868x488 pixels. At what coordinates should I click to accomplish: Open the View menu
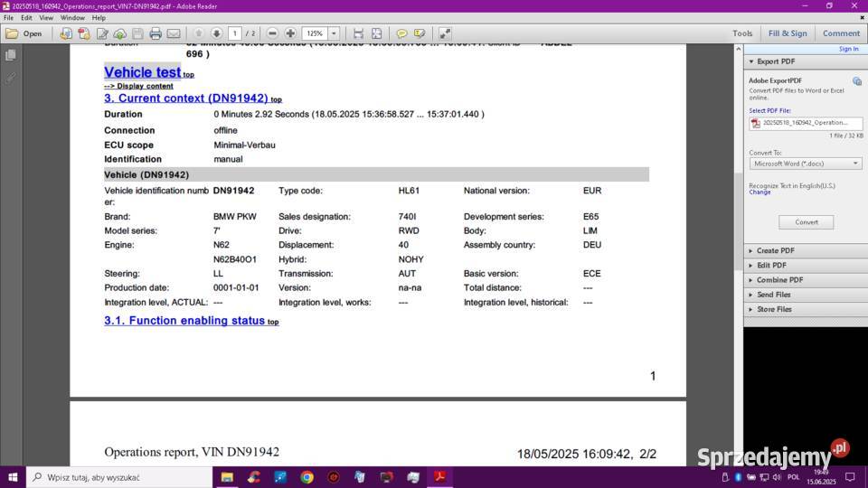pyautogui.click(x=46, y=18)
